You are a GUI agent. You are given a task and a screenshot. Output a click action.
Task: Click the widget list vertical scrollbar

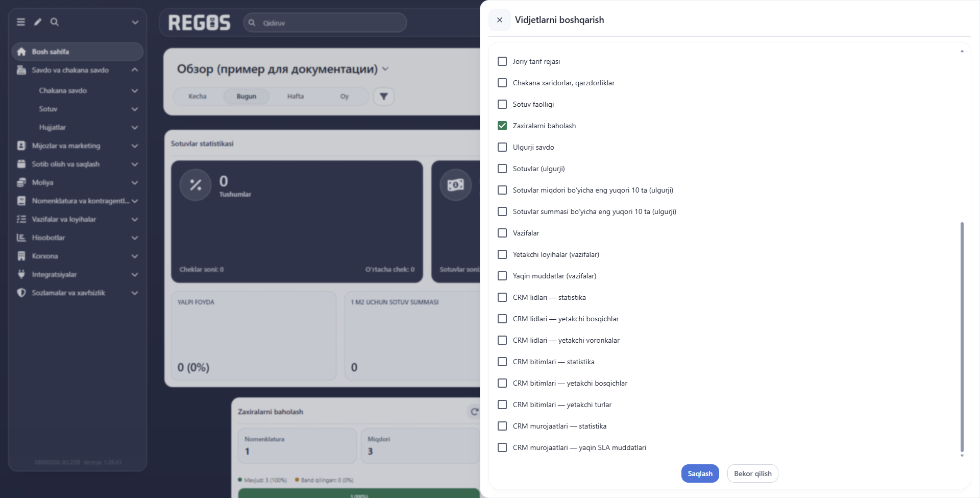pyautogui.click(x=962, y=337)
